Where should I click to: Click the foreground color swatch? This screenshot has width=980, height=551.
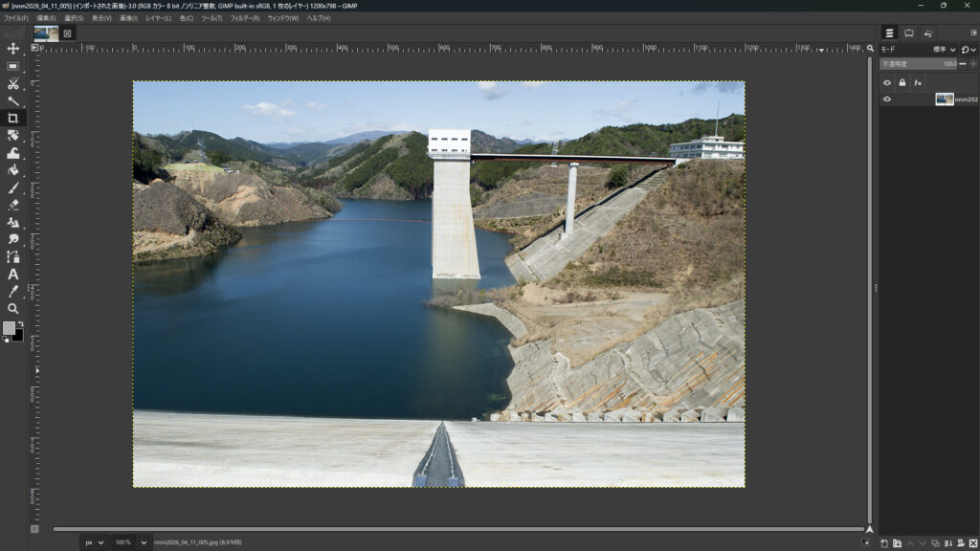point(9,328)
